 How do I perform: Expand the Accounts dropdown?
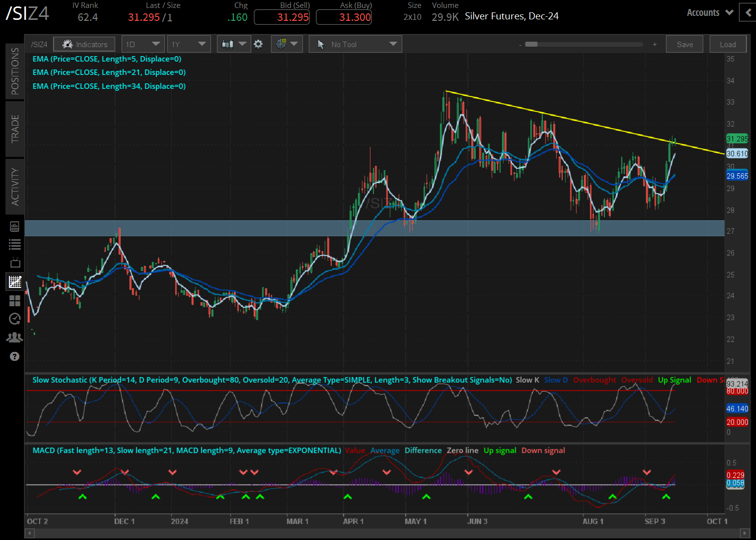[x=710, y=13]
